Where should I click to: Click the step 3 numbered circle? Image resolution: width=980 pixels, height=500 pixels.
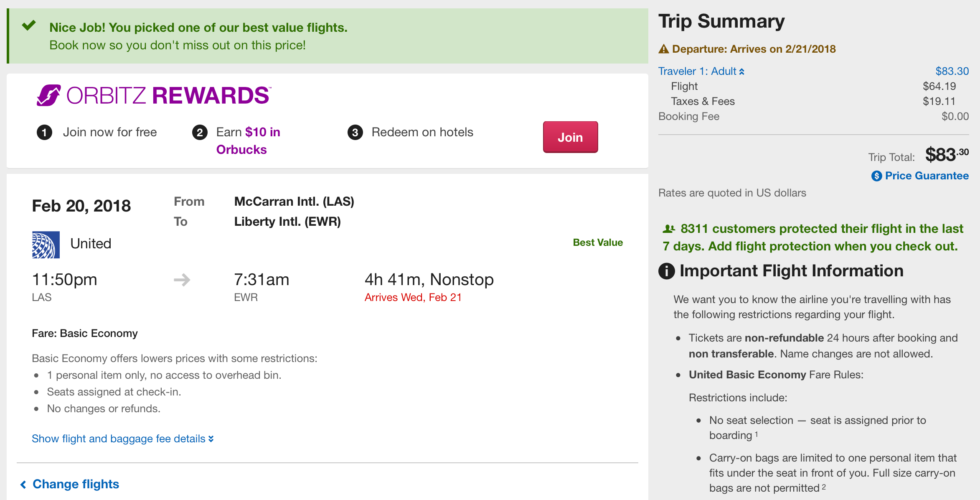(355, 133)
